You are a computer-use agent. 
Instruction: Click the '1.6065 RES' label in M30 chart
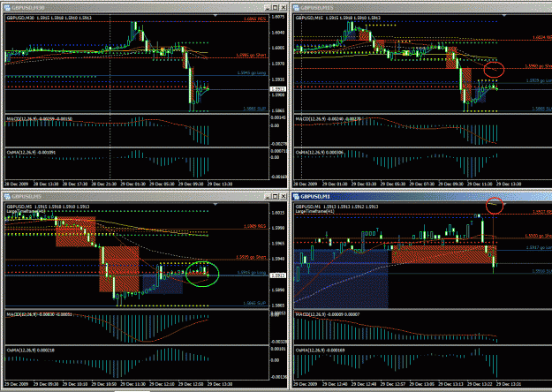pos(254,19)
